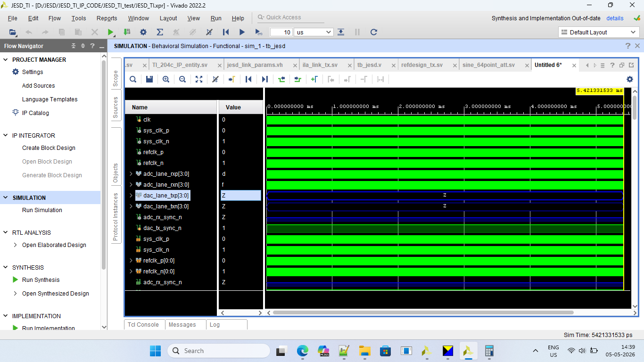
Task: Save waveform configuration with disk icon
Action: tap(149, 79)
